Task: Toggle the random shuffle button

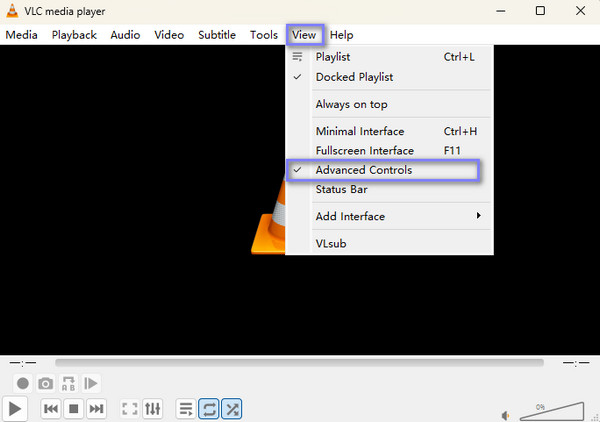Action: pos(232,409)
